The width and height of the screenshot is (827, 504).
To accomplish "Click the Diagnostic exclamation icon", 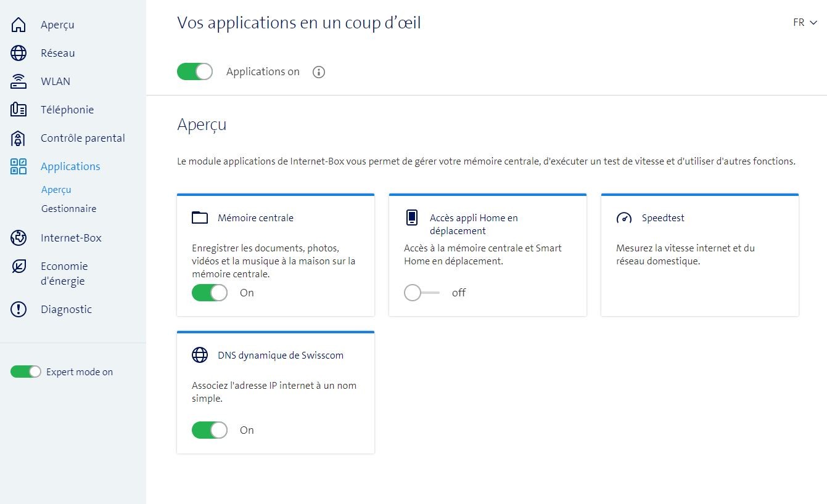I will [19, 309].
